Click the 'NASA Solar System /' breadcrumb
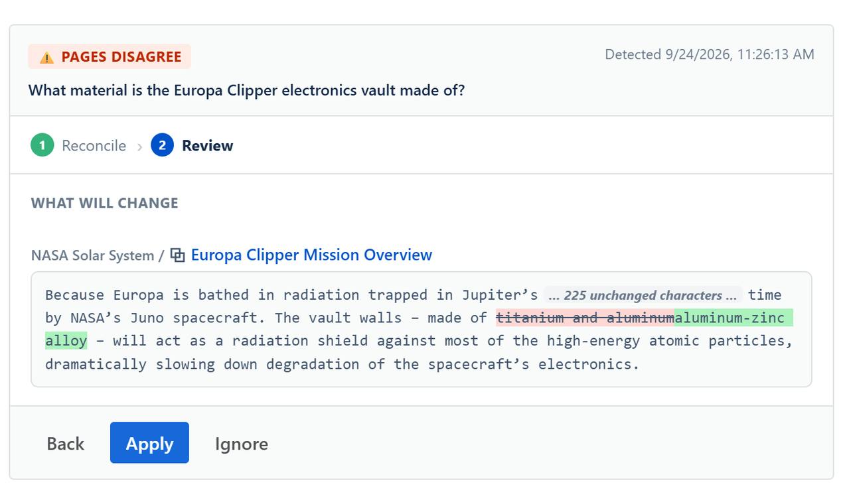This screenshot has width=843, height=504. point(98,255)
